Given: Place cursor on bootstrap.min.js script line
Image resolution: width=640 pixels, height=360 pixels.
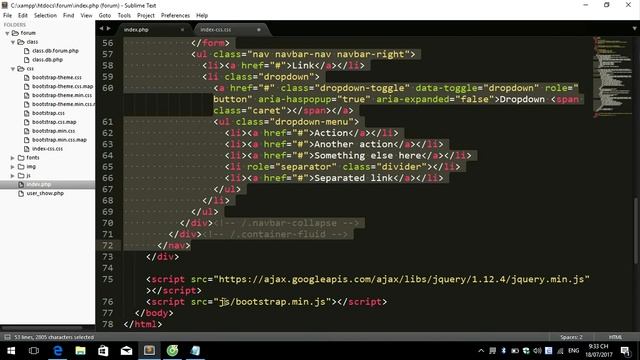Looking at the screenshot, I should click(x=267, y=302).
